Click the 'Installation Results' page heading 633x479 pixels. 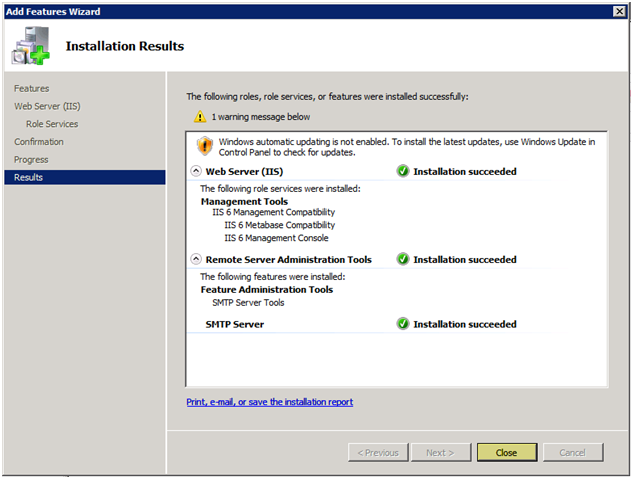click(x=125, y=46)
